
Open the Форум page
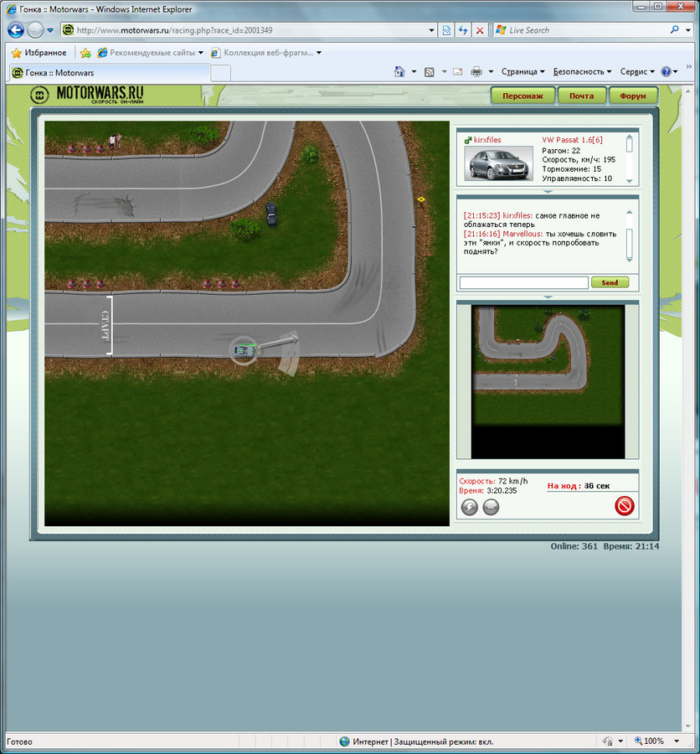click(x=633, y=96)
